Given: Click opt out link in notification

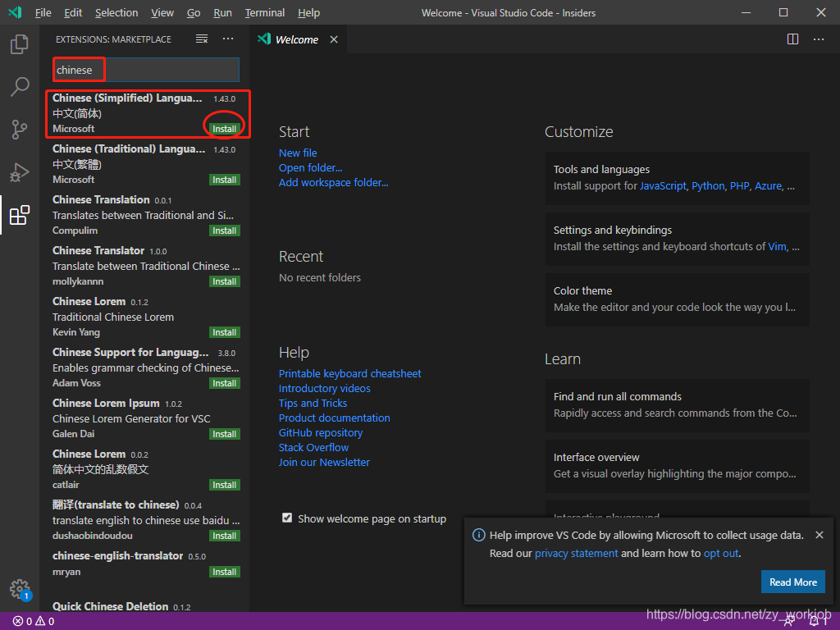Looking at the screenshot, I should point(721,554).
